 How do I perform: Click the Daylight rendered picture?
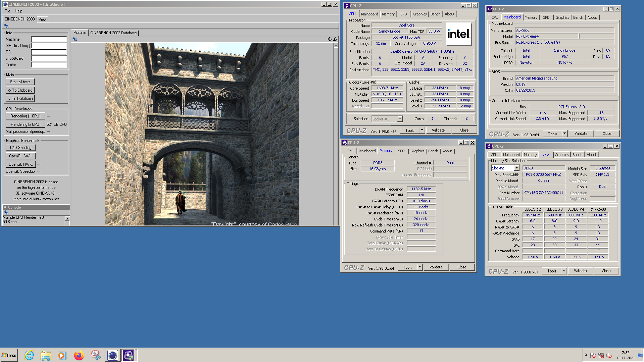(x=202, y=134)
